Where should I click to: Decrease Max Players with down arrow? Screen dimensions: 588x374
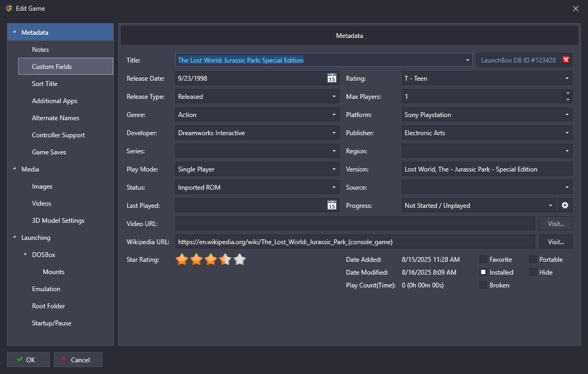pyautogui.click(x=568, y=100)
